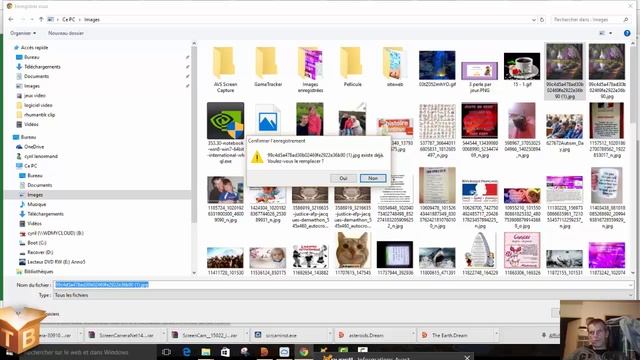Change the view layout icon
Image resolution: width=640 pixels, height=360 pixels.
[602, 33]
